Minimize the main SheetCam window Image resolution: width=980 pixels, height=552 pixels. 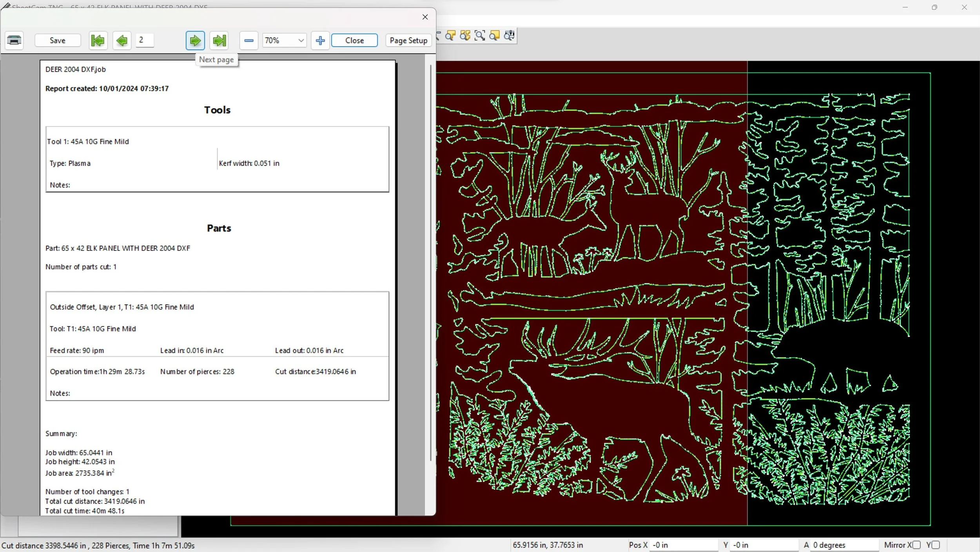pyautogui.click(x=905, y=7)
